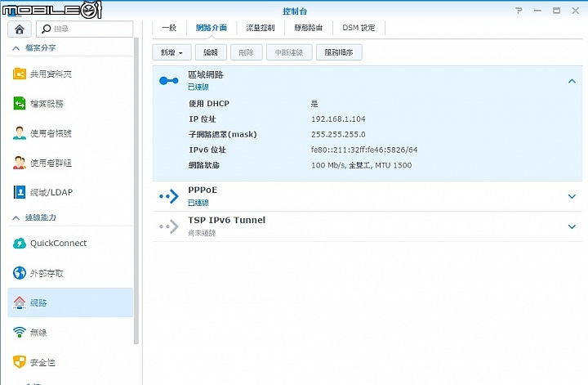This screenshot has height=385, width=588.
Task: Open 檔案服務 file services icon
Action: [x=20, y=103]
